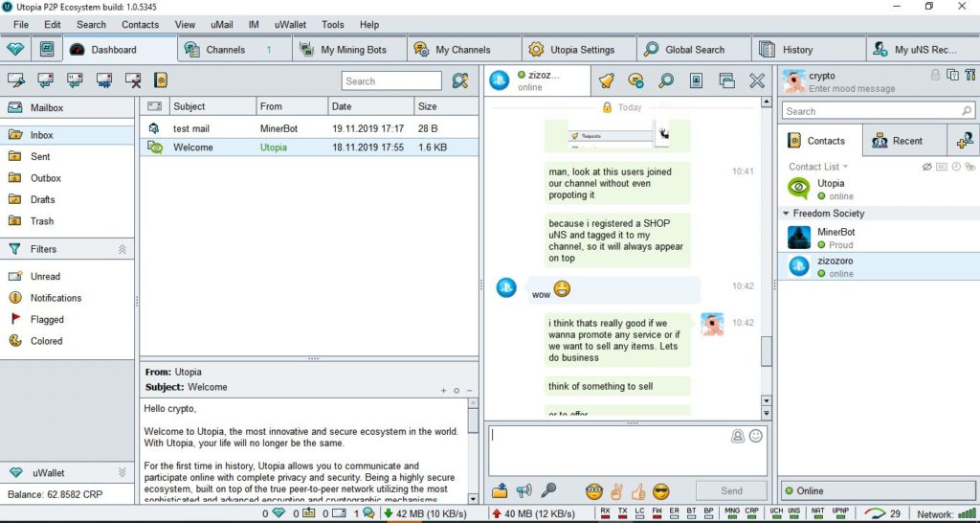The height and width of the screenshot is (523, 980).
Task: Click the chat vertical scrollbar thumb
Action: point(767,351)
